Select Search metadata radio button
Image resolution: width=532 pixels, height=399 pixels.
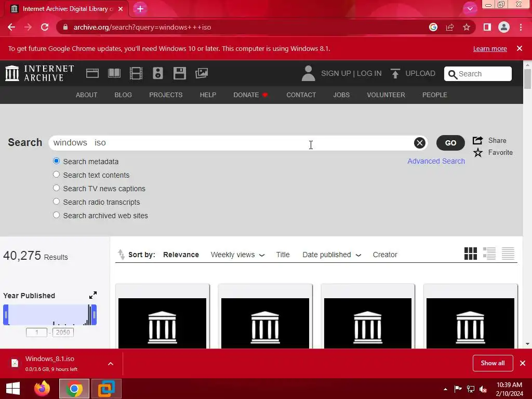coord(56,161)
